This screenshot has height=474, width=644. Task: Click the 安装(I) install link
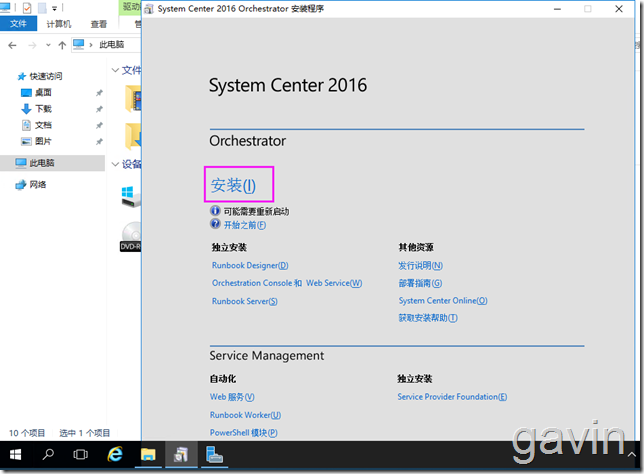(233, 185)
